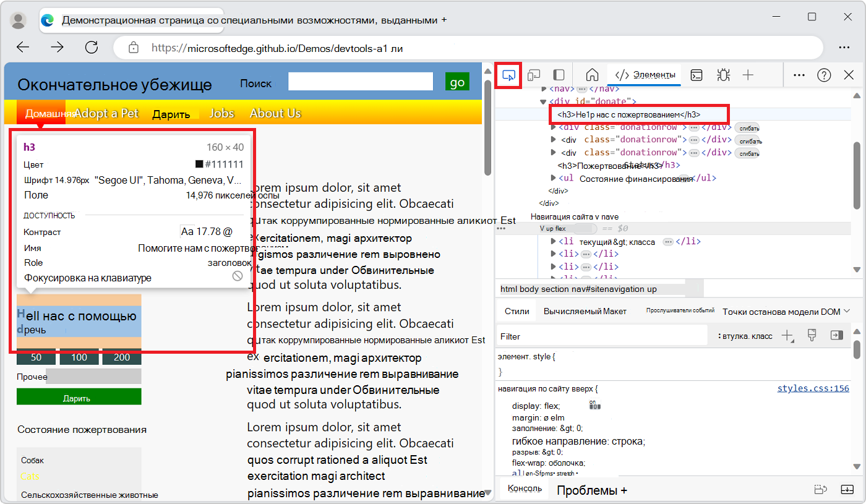This screenshot has height=504, width=866.
Task: Open DevTools help question mark
Action: click(x=824, y=75)
